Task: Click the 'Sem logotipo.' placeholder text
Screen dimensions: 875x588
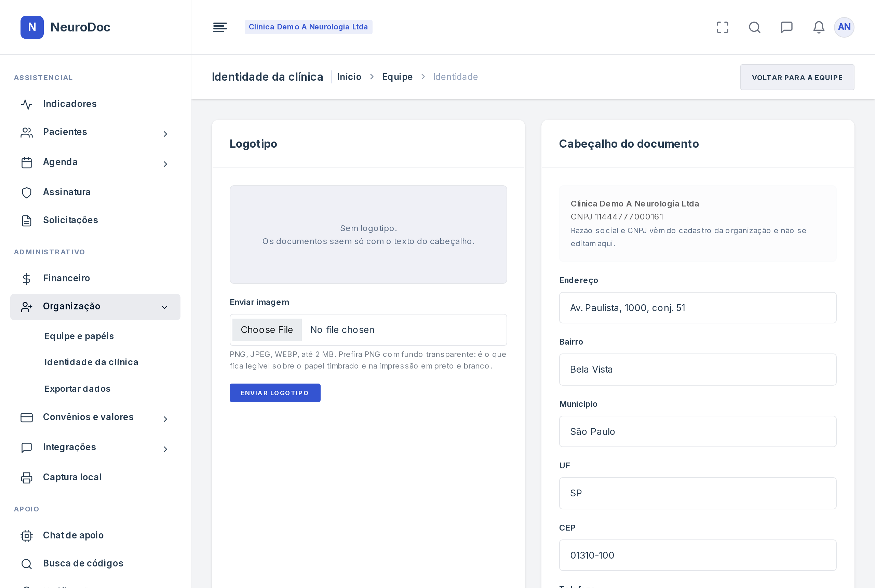Action: pos(368,228)
